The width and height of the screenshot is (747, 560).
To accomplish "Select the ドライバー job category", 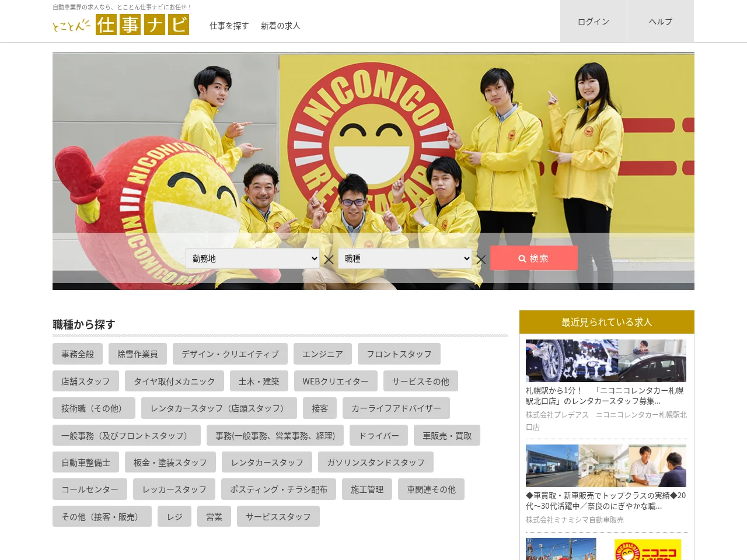I will click(379, 436).
